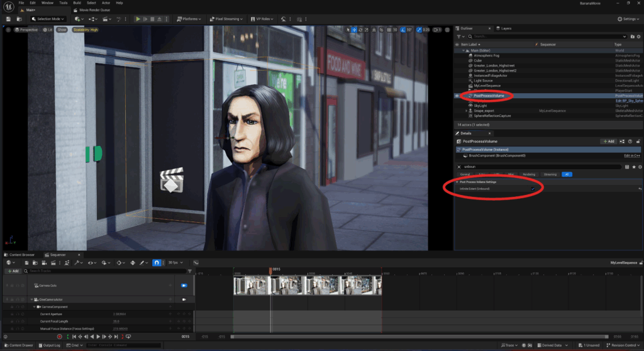
Task: Toggle the blue snapping magnet in Sequencer
Action: 157,262
